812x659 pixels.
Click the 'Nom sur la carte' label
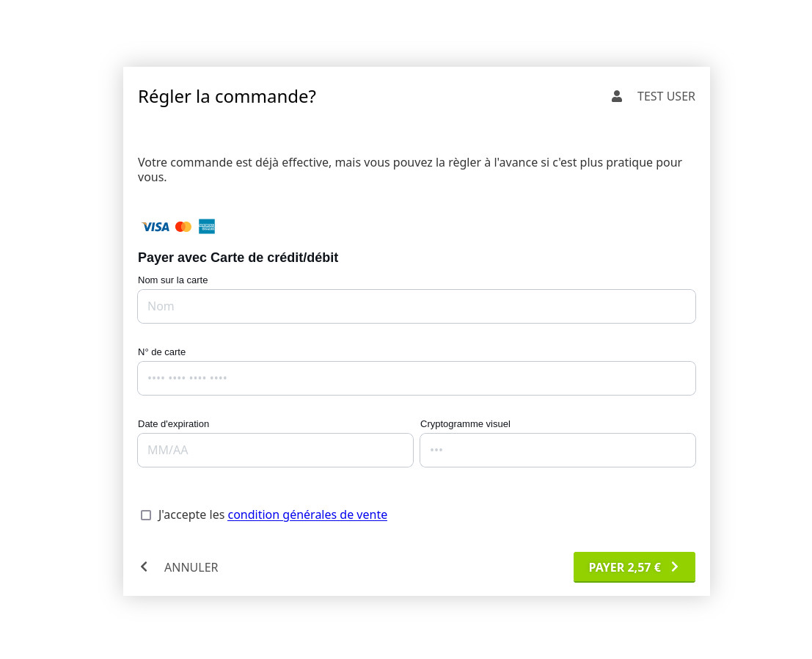click(x=173, y=280)
